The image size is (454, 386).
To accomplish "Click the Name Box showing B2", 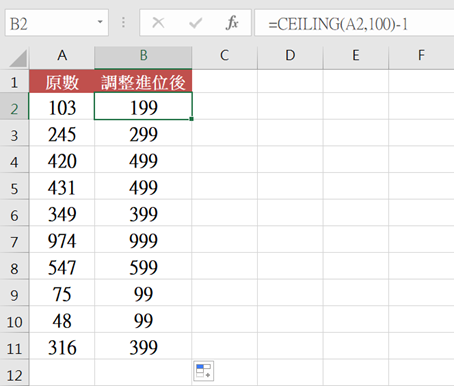I will [57, 23].
